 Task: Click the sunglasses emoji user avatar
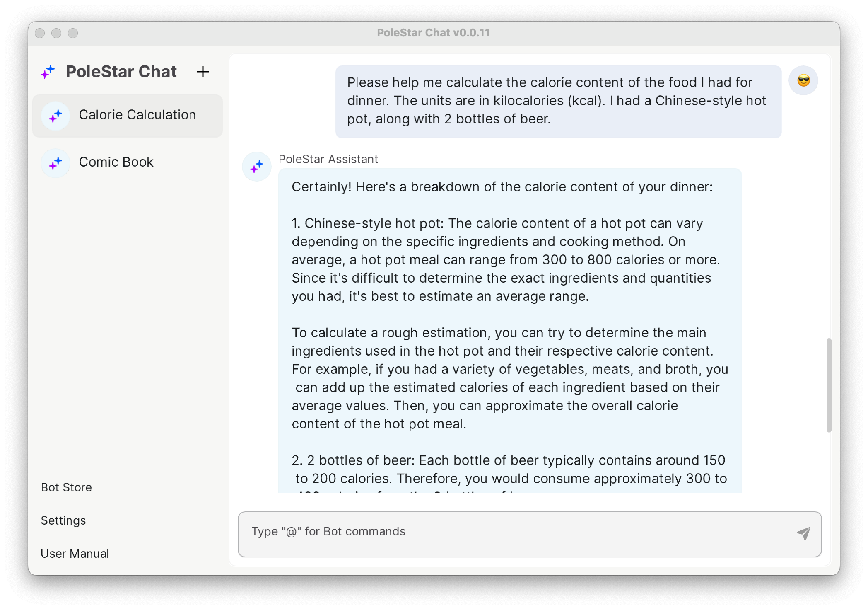click(x=803, y=80)
